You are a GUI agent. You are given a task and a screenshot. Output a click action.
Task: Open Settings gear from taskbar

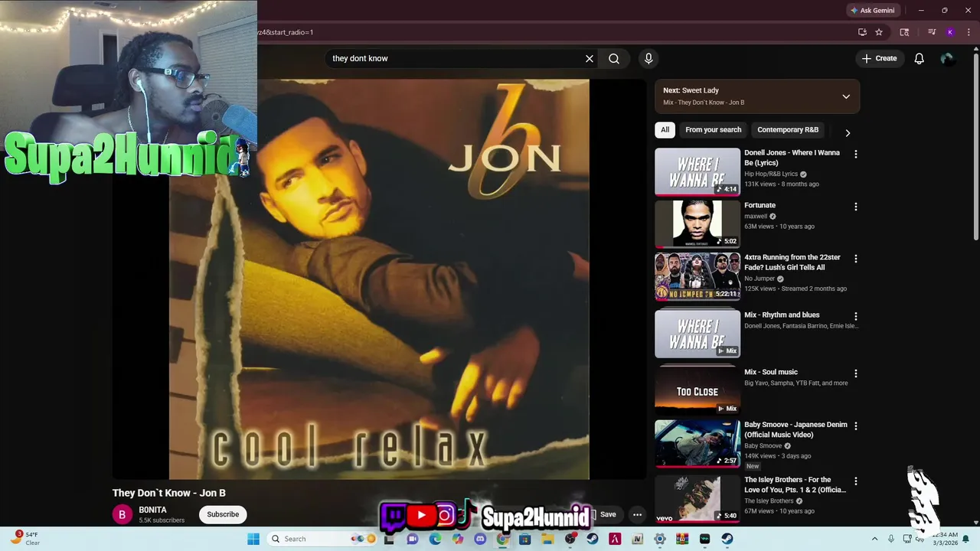pos(659,539)
